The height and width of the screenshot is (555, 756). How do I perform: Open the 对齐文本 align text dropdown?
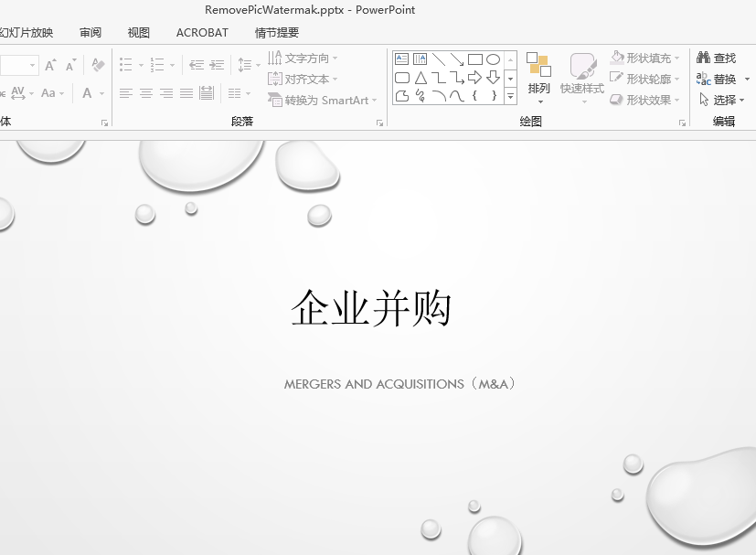[303, 79]
